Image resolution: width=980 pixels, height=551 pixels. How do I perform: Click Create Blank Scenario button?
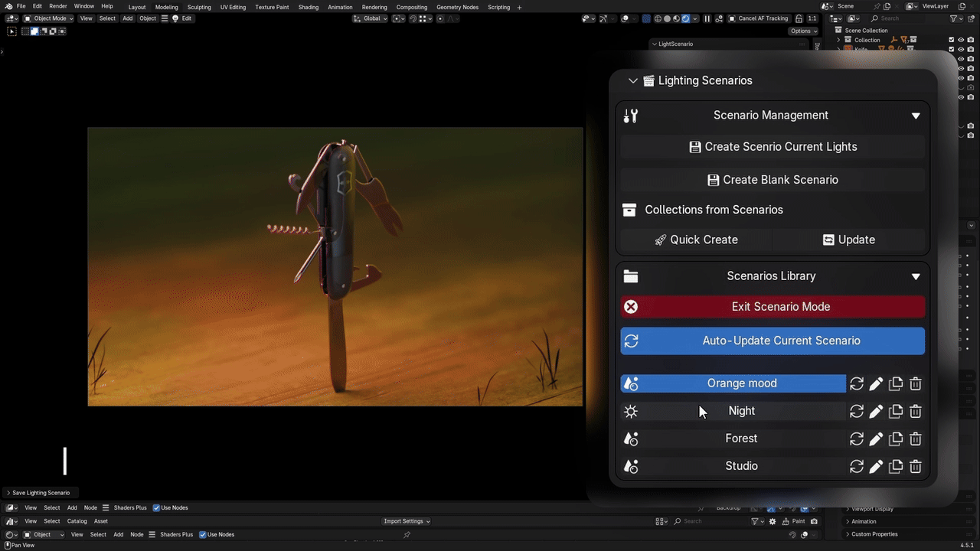(773, 180)
